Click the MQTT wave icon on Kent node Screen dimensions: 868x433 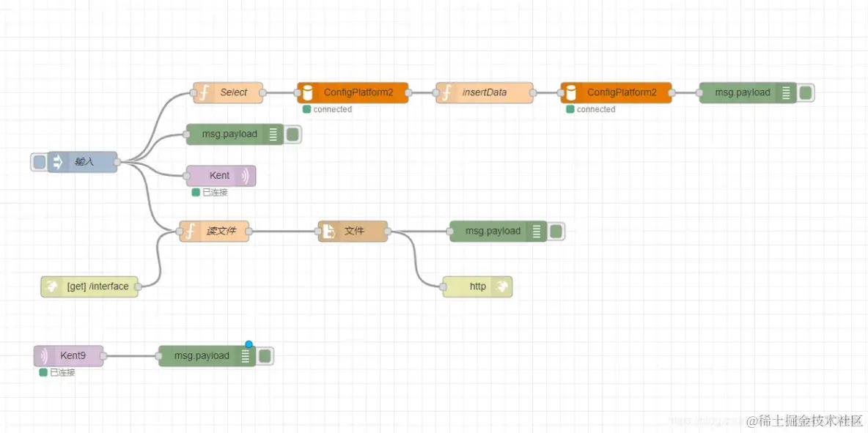pos(246,176)
